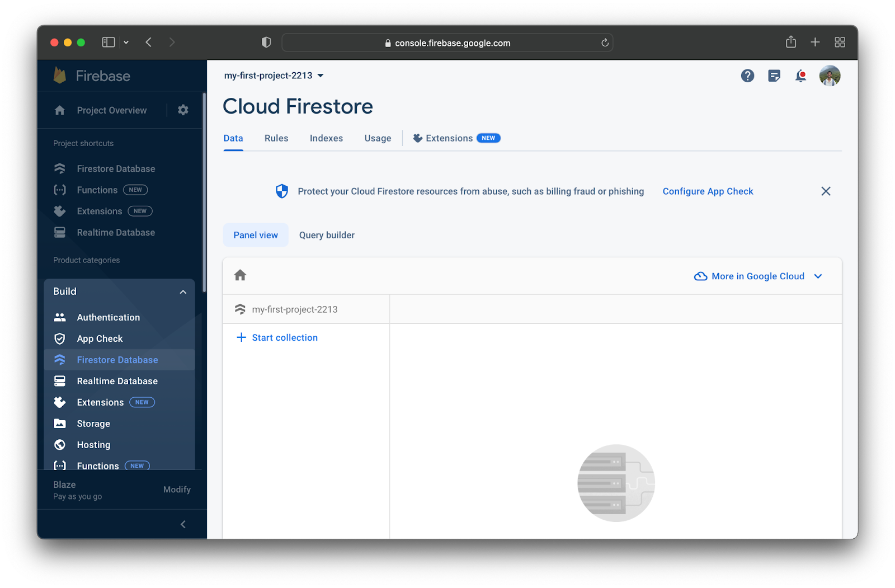Click Start collection
The image size is (895, 588).
coord(277,337)
